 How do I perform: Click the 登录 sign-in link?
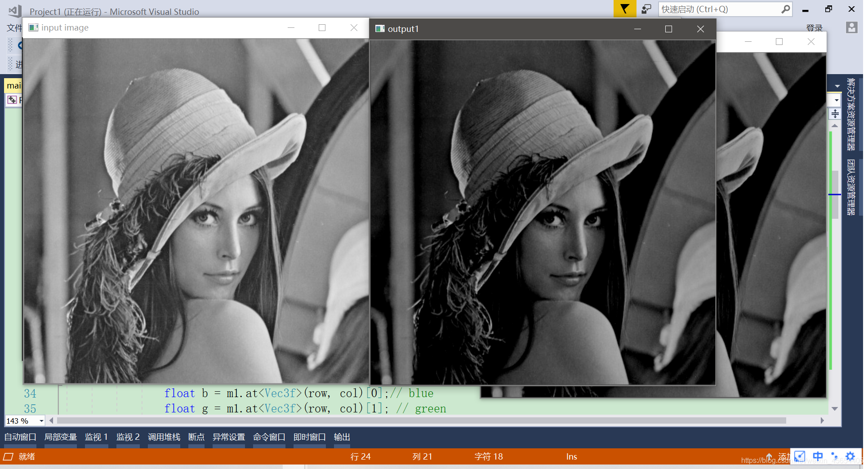[814, 28]
